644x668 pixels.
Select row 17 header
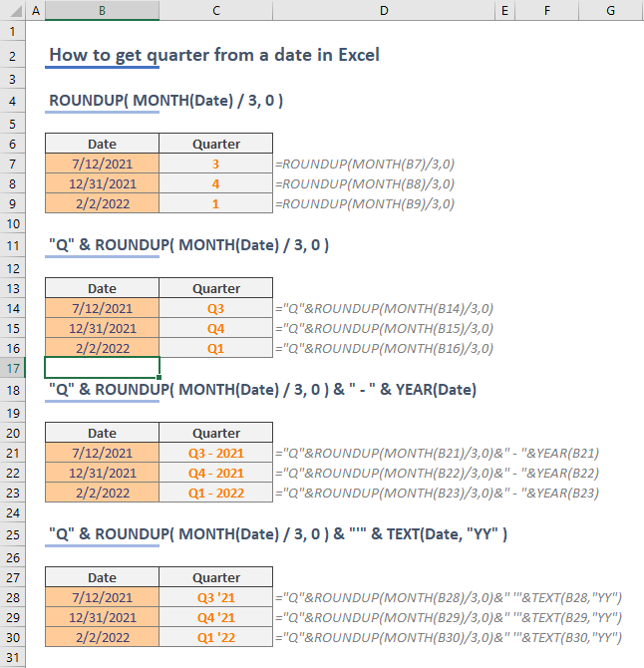click(12, 368)
